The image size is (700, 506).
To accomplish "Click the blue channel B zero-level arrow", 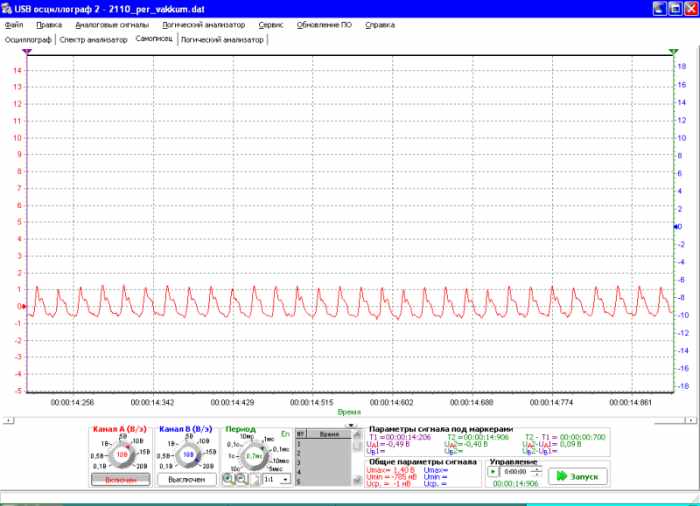I will pyautogui.click(x=675, y=227).
